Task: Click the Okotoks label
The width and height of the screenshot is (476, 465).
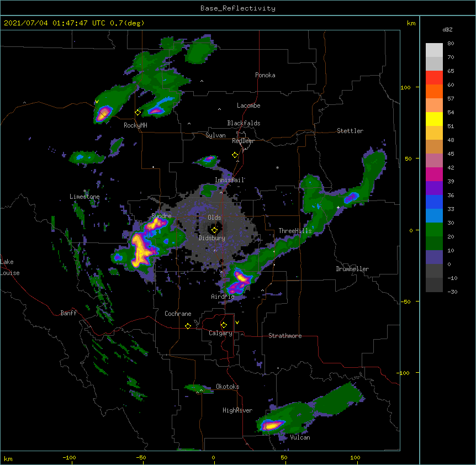Action: (228, 387)
